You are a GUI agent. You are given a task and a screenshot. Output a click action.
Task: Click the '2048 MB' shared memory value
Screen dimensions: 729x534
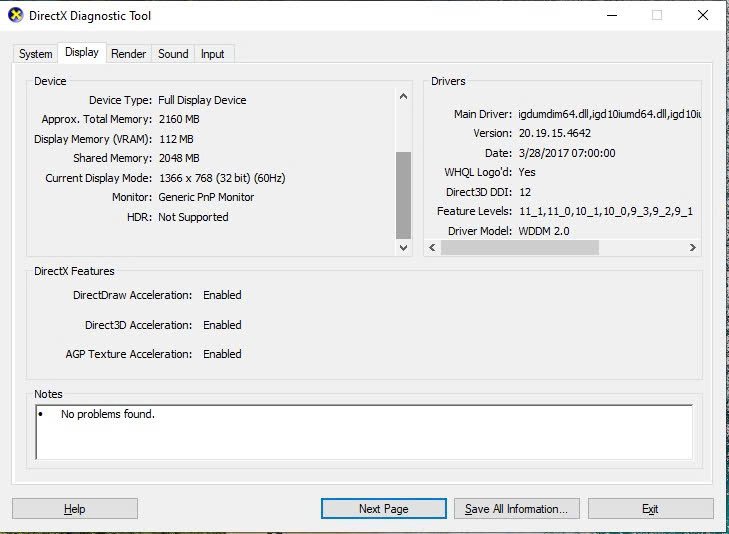[x=179, y=158]
